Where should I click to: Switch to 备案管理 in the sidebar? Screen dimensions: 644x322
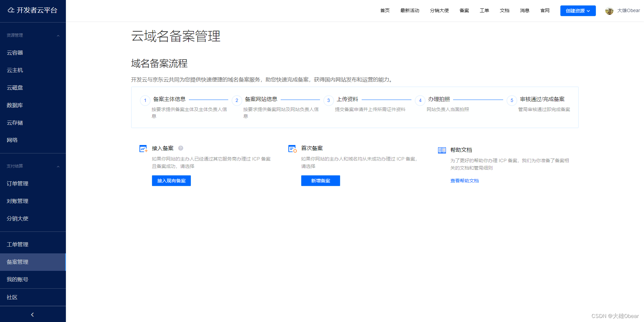(17, 262)
